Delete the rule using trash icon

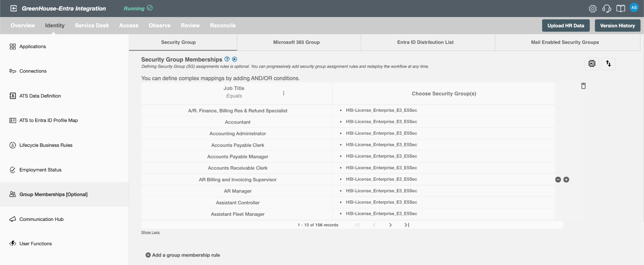[x=583, y=86]
